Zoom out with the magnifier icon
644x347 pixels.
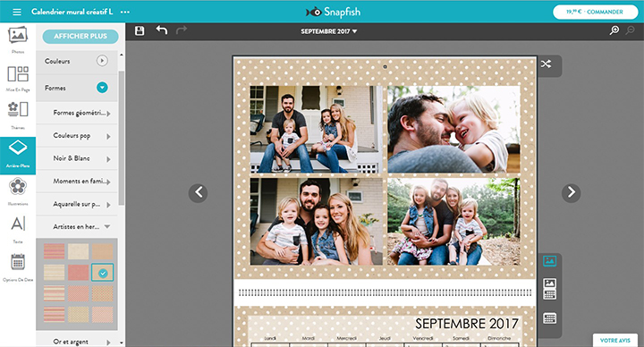[630, 30]
